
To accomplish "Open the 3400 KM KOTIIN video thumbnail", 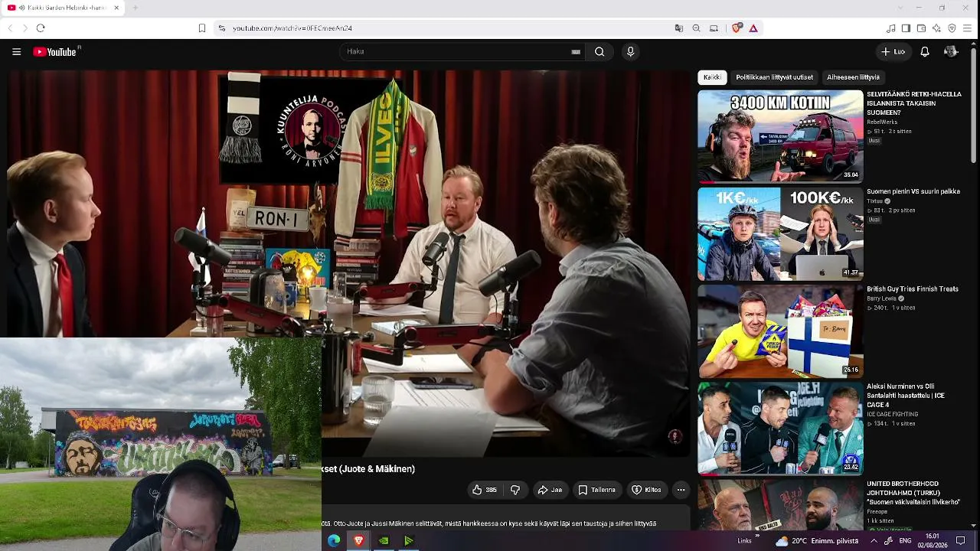I will click(x=780, y=136).
